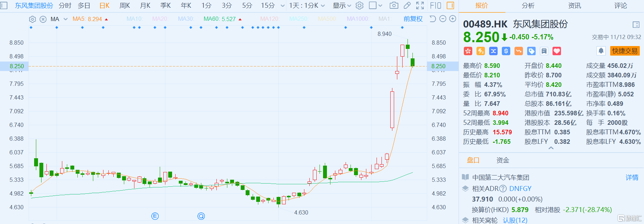Viewport: 644px width, 224px height.
Task: Open the 评论 comments tab
Action: pyautogui.click(x=621, y=6)
